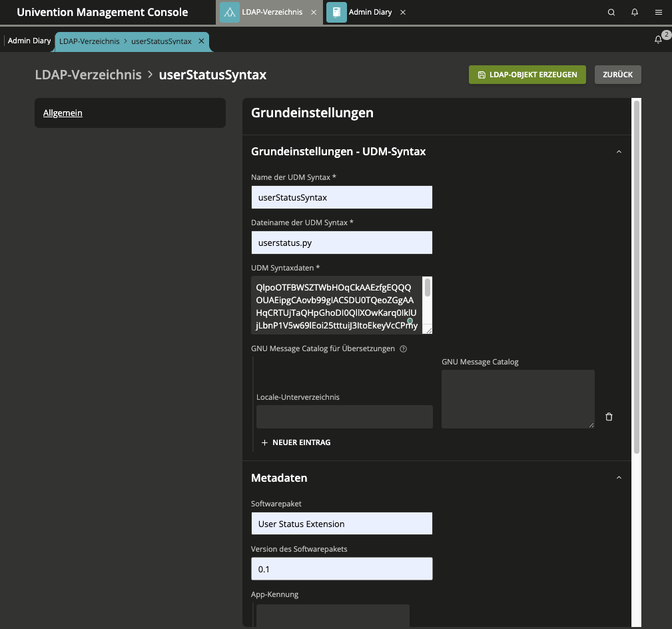This screenshot has height=629, width=672.
Task: Open notifications bell in top header
Action: tap(635, 13)
